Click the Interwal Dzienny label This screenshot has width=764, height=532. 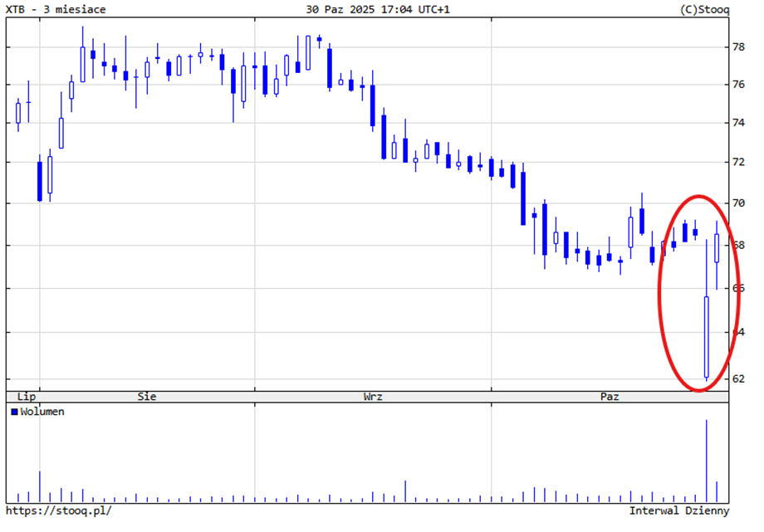tap(678, 510)
